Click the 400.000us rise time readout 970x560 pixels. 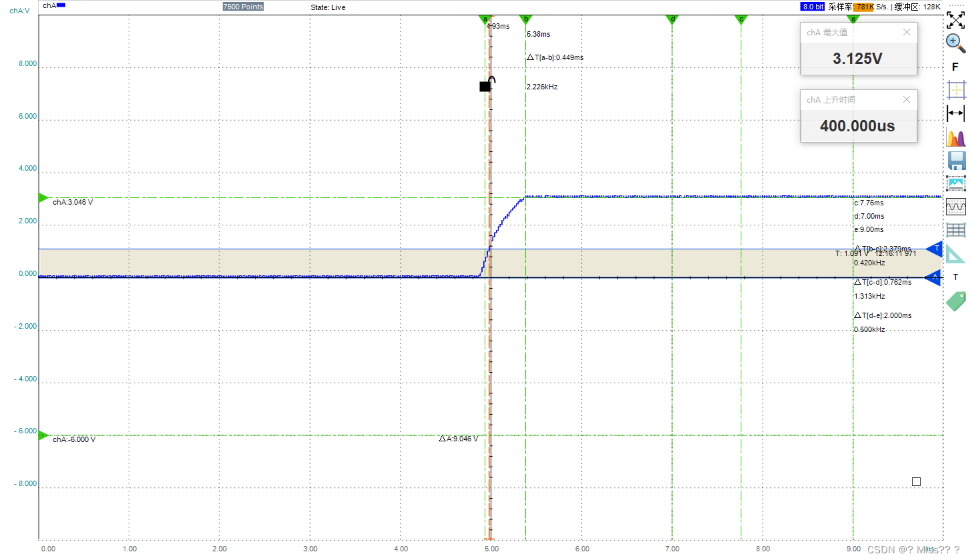point(857,126)
